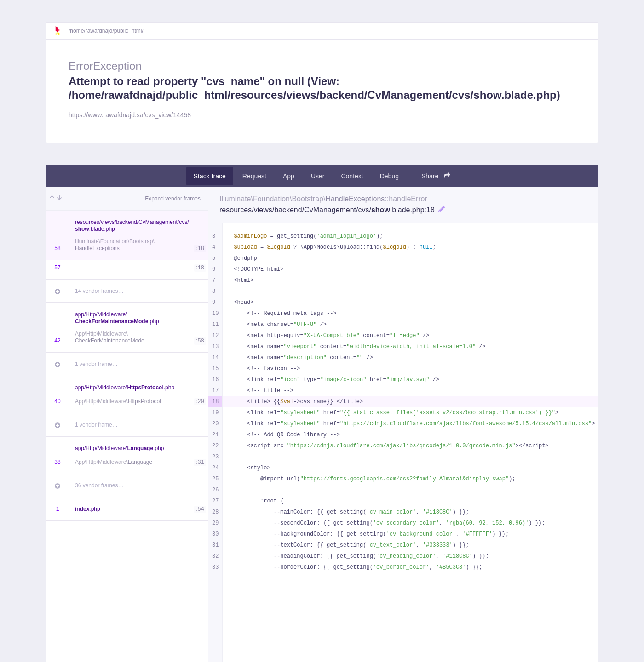Select the Context tab
Image resolution: width=644 pixels, height=662 pixels.
[352, 176]
